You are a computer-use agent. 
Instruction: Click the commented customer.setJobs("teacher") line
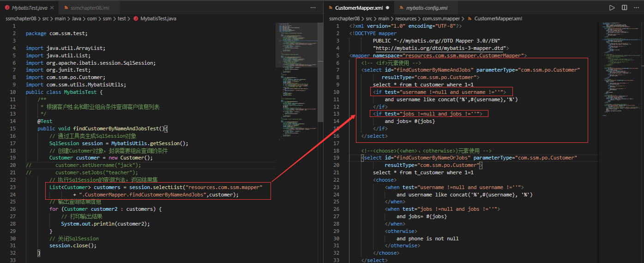(82, 172)
